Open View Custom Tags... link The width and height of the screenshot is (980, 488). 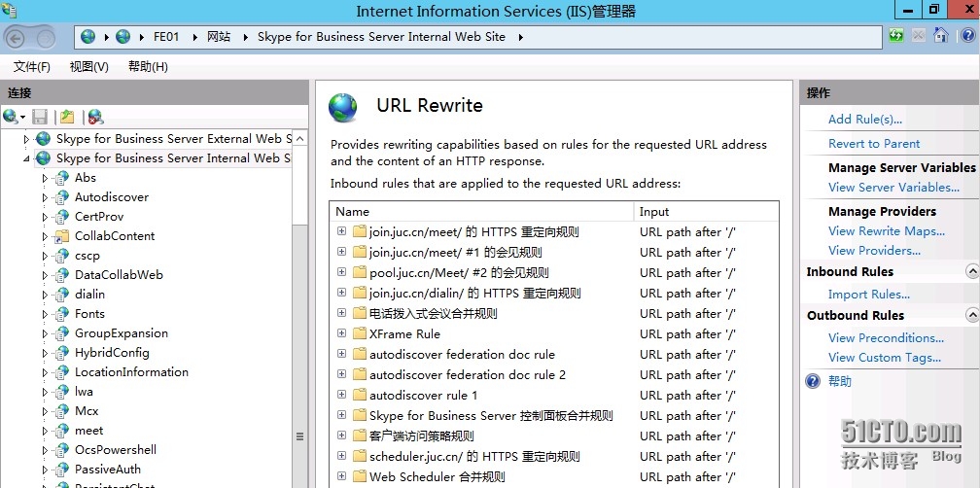pos(885,358)
